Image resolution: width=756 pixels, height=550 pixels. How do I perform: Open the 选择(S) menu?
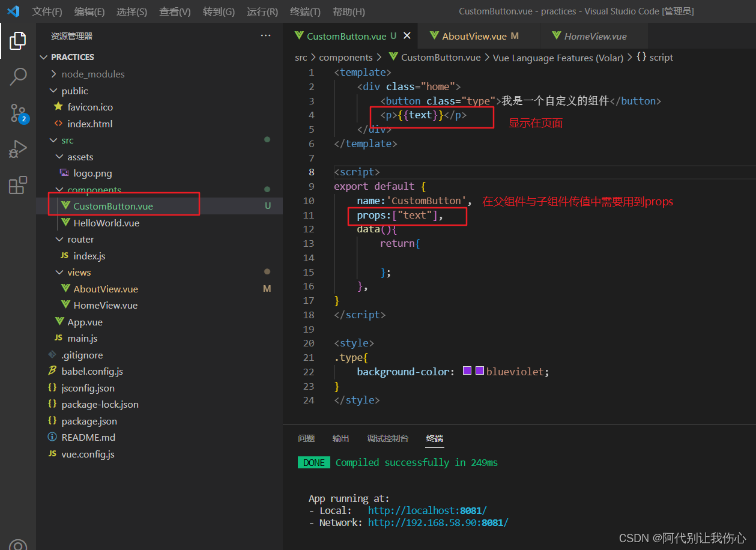coord(132,11)
